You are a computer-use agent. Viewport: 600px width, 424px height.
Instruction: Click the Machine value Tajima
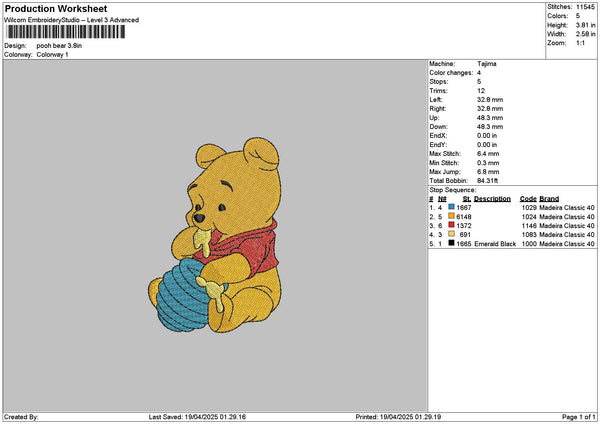[487, 64]
